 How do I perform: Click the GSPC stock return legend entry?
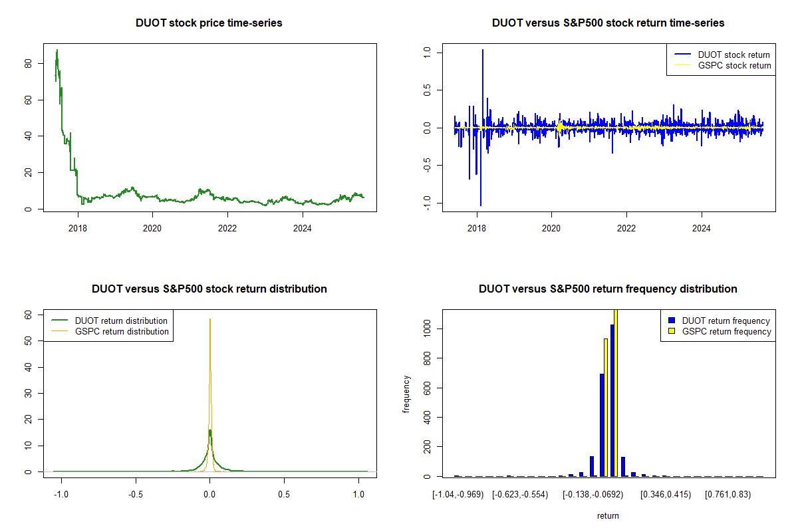[734, 65]
